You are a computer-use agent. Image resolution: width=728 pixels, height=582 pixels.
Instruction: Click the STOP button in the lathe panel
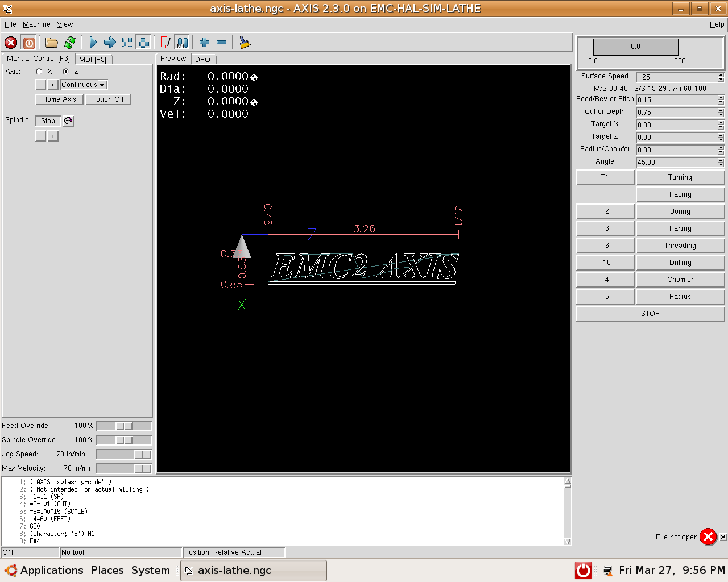click(650, 314)
